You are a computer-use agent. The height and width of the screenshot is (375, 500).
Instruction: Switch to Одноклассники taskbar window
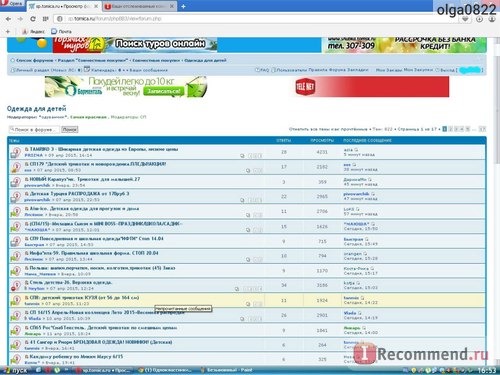[x=165, y=370]
